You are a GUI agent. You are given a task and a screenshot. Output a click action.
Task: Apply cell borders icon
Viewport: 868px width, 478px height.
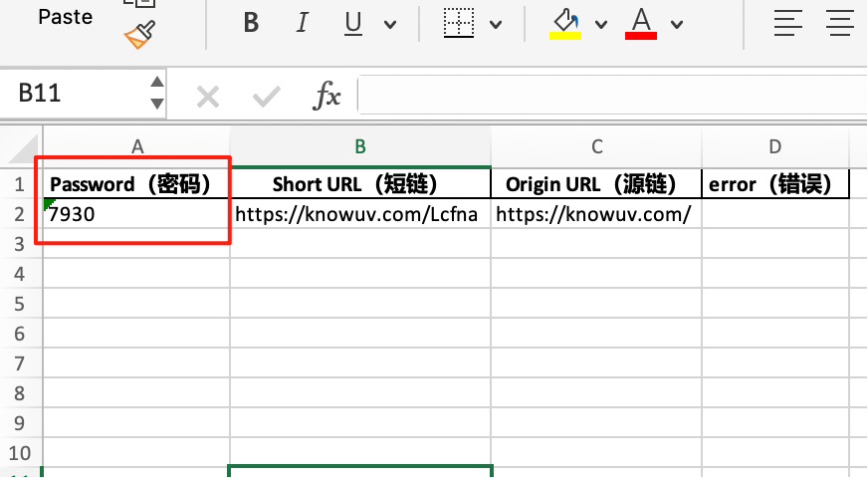[458, 23]
